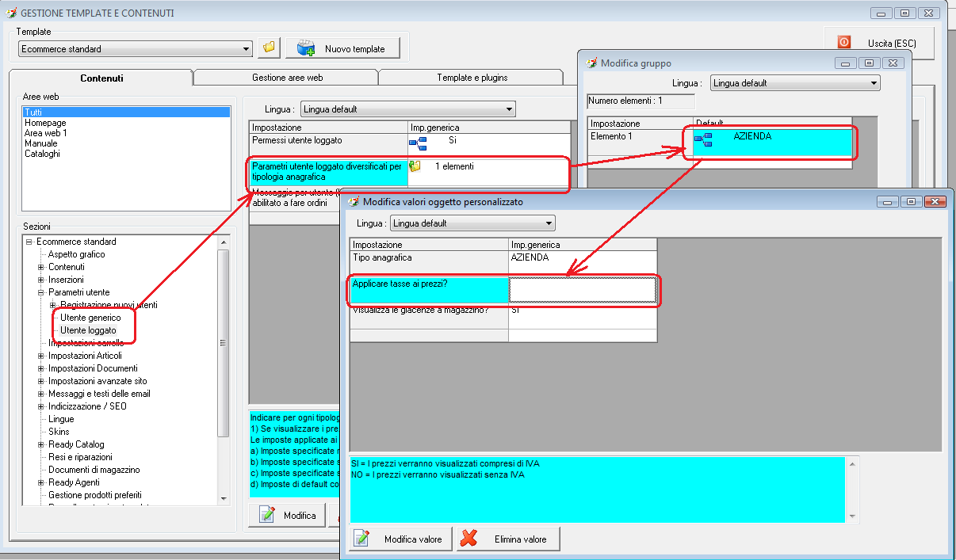Click the Modifica valore button
Image resolution: width=956 pixels, height=560 pixels.
[x=400, y=539]
